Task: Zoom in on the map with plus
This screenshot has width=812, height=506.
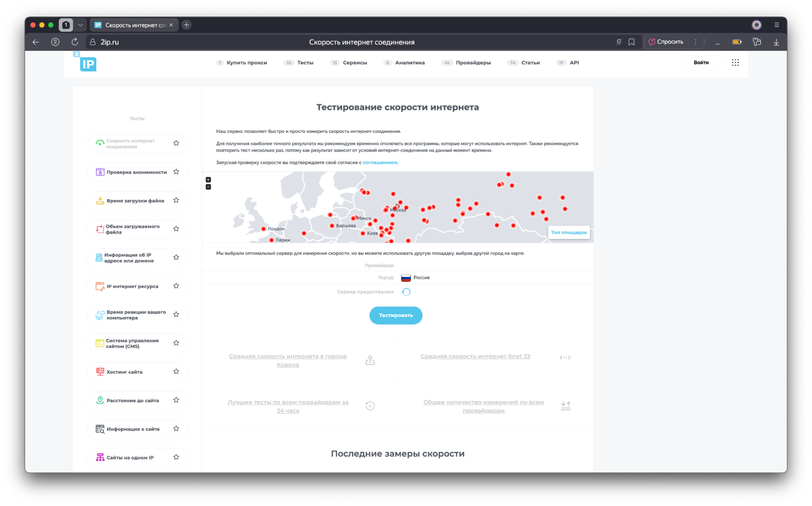Action: point(208,180)
